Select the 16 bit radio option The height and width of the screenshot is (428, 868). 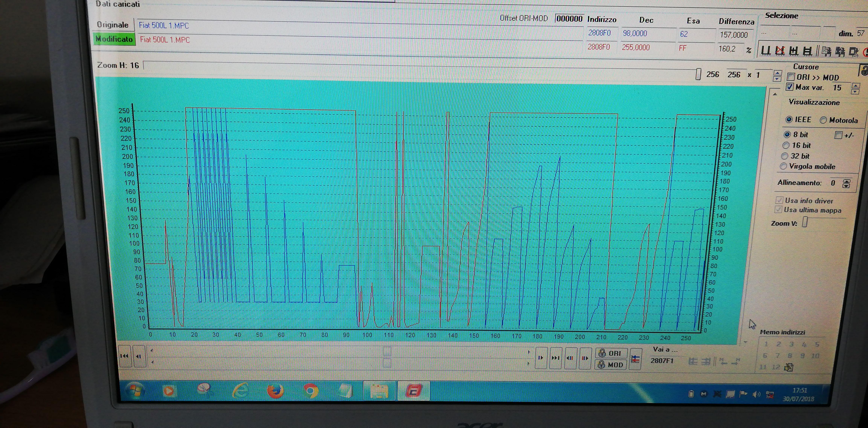pos(786,145)
